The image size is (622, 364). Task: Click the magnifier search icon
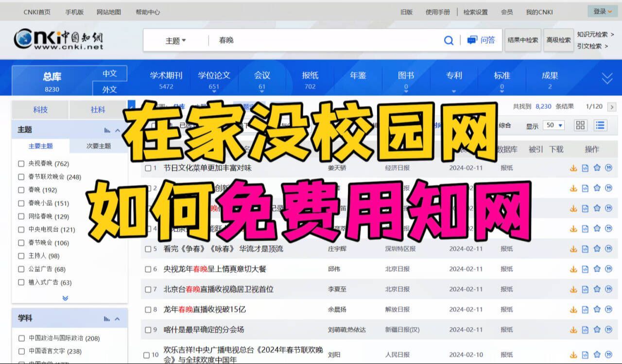pos(449,40)
